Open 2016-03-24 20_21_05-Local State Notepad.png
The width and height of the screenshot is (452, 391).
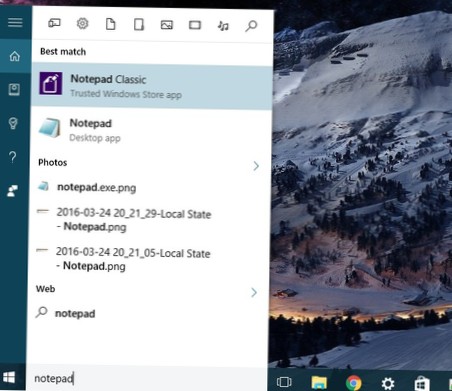coord(133,259)
